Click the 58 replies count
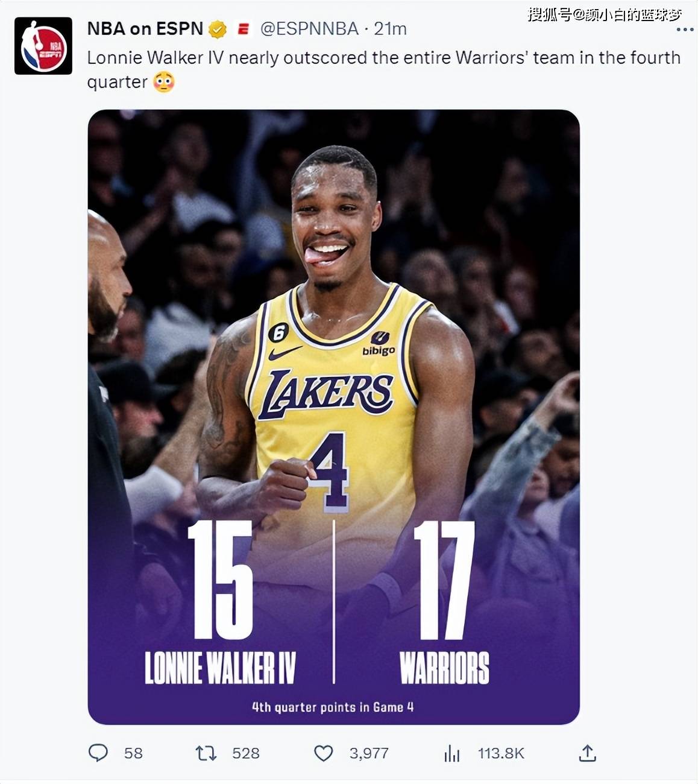Screen dimensions: 698x784 133,753
